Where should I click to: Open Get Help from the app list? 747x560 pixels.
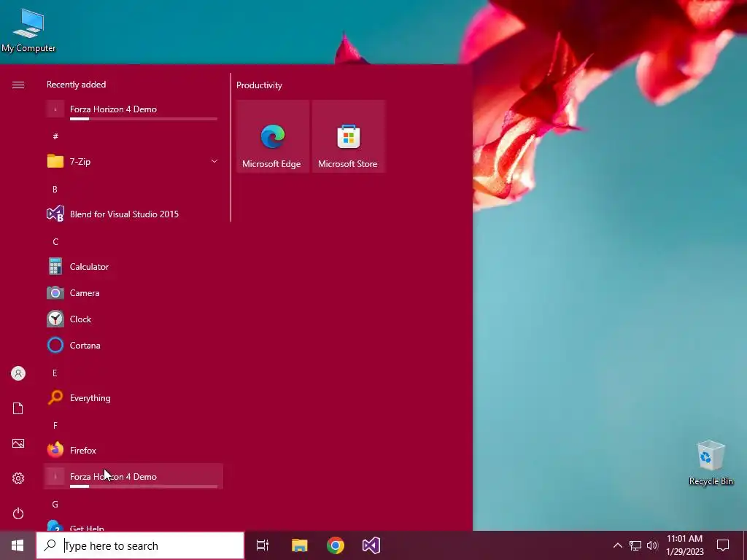pos(133,525)
